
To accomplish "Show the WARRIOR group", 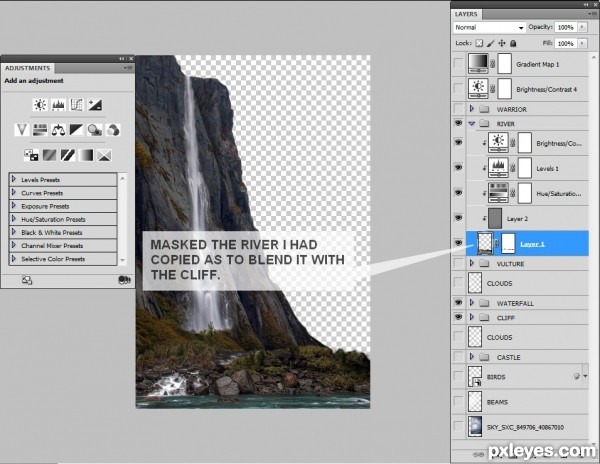I will (x=458, y=109).
